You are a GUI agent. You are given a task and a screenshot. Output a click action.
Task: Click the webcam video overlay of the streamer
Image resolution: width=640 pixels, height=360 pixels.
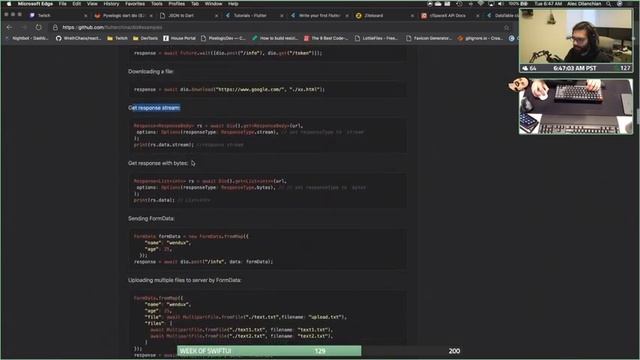click(576, 40)
